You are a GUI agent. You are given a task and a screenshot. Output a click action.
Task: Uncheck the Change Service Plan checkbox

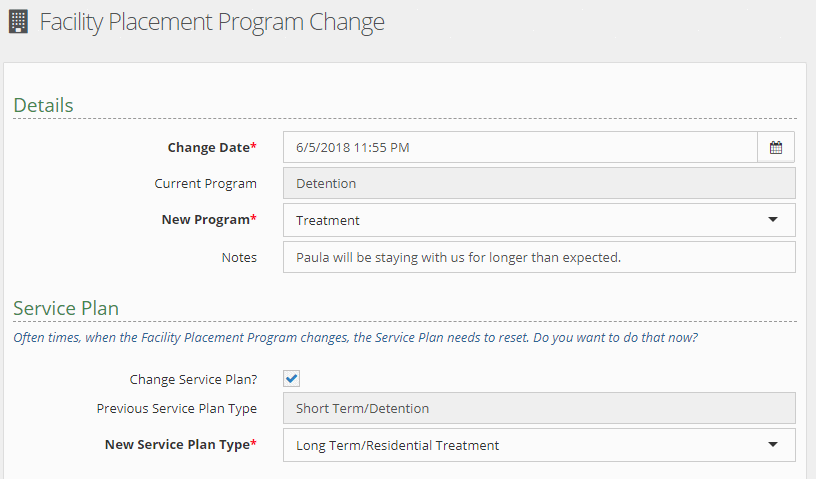click(x=292, y=379)
